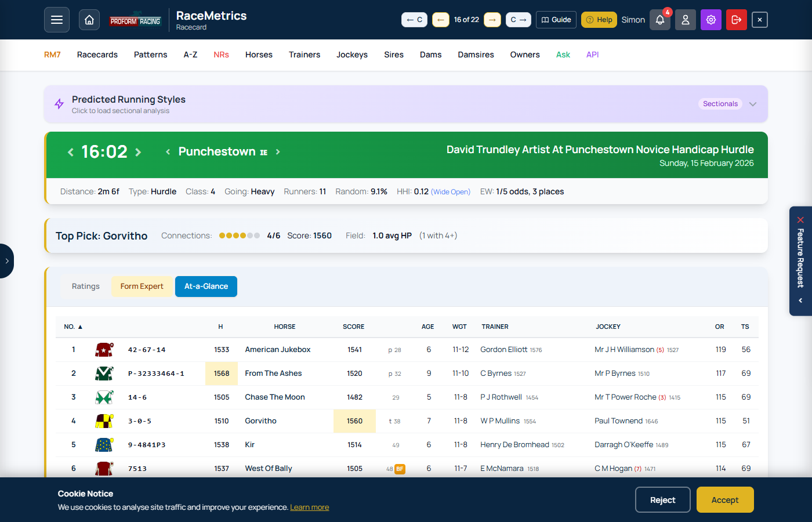Click the user profile icon
Image resolution: width=812 pixels, height=522 pixels.
tap(685, 19)
